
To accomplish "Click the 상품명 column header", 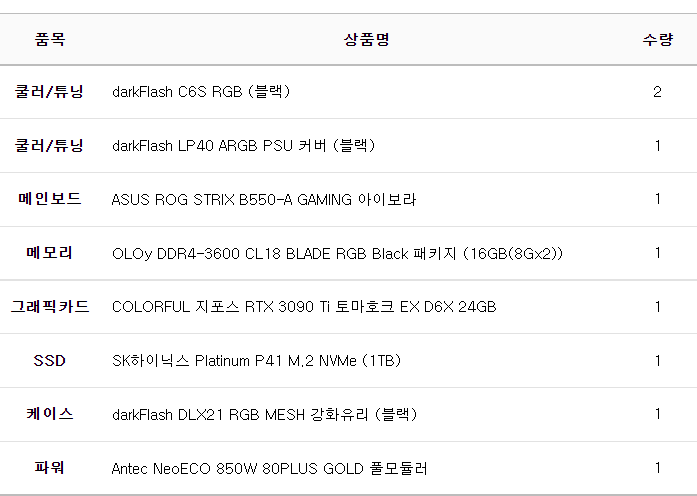I will (x=366, y=40).
